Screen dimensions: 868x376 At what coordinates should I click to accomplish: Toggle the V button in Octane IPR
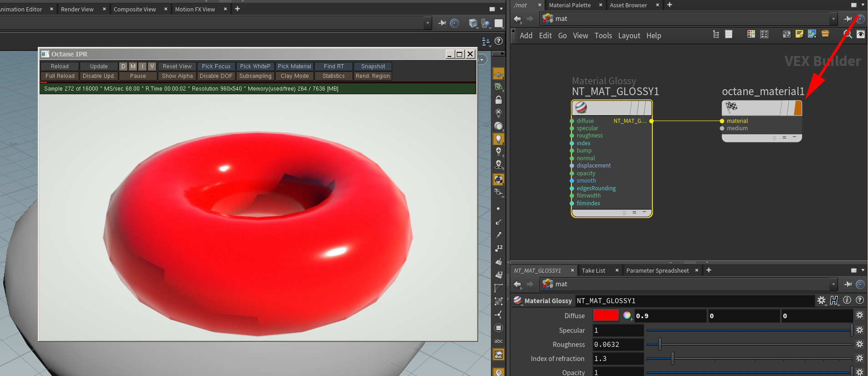[x=152, y=66]
